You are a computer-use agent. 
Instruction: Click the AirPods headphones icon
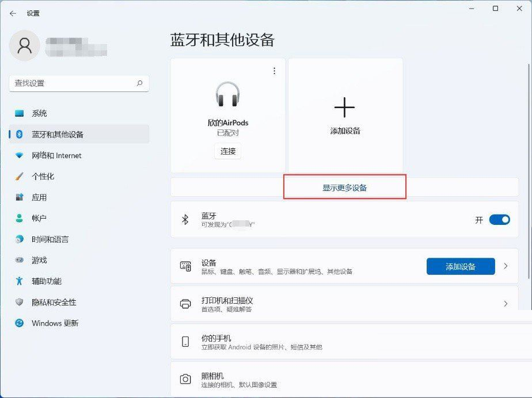227,94
